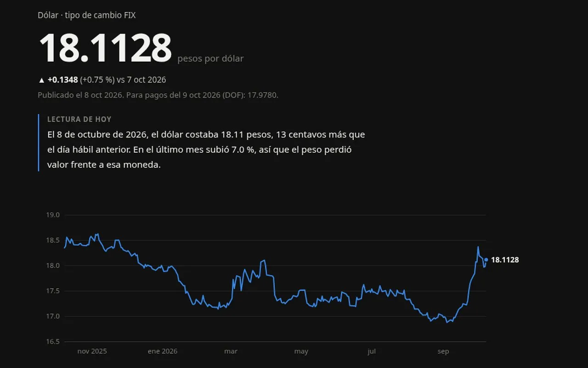588x368 pixels.
Task: Click the '(+0.75 %) vs 7 oct 2026' text
Action: 123,80
